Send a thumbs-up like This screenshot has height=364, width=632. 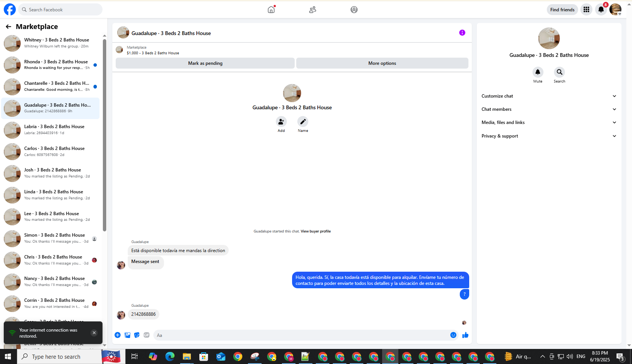(465, 335)
